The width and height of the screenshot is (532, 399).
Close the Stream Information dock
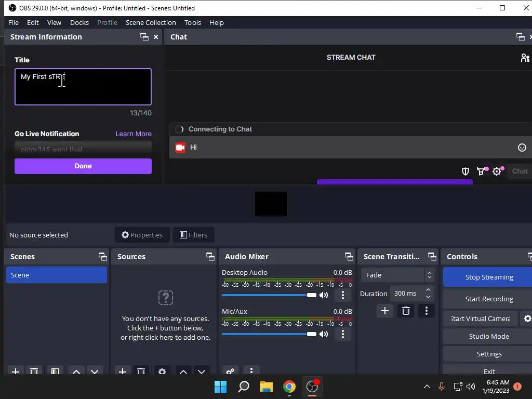156,37
